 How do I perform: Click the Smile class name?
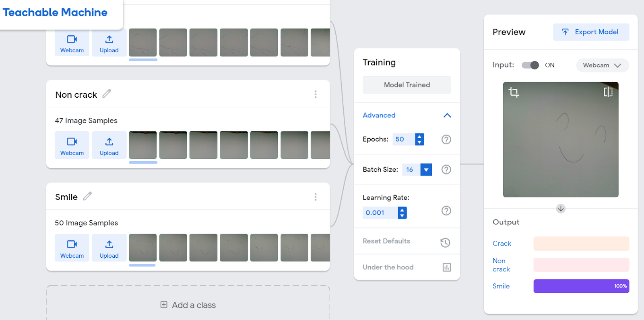[66, 197]
